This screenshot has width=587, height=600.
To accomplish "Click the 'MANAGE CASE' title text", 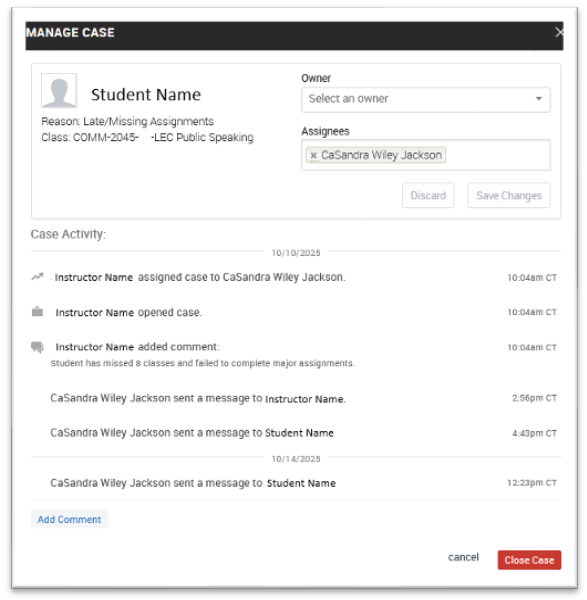I will pyautogui.click(x=70, y=33).
